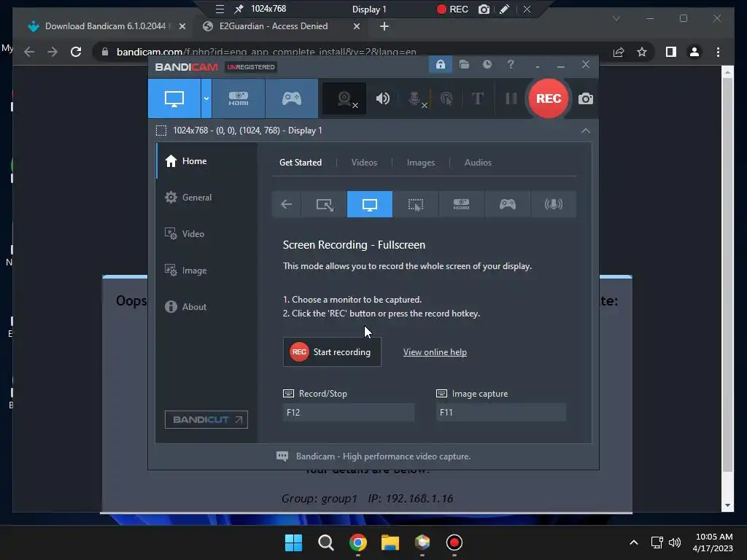Click the recording area dashed rectangle icon
The height and width of the screenshot is (560, 747).
161,131
